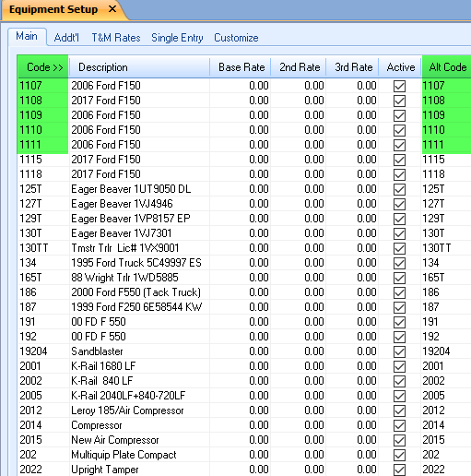Open the T&M Rates tab
This screenshot has height=476, width=471.
(116, 38)
